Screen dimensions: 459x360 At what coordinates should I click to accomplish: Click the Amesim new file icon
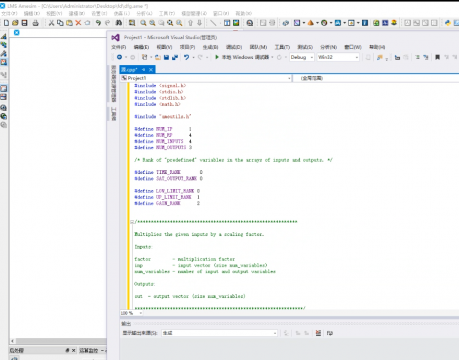point(6,23)
